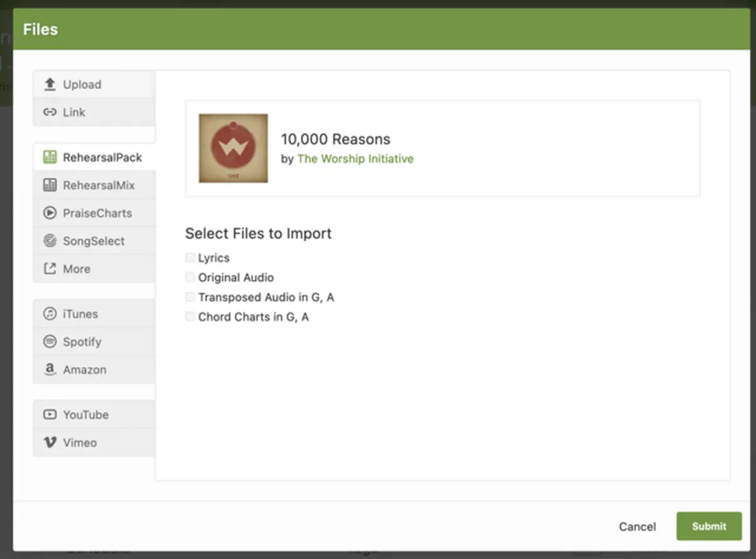This screenshot has width=756, height=559.
Task: Click the iTunes music note icon
Action: tap(50, 313)
